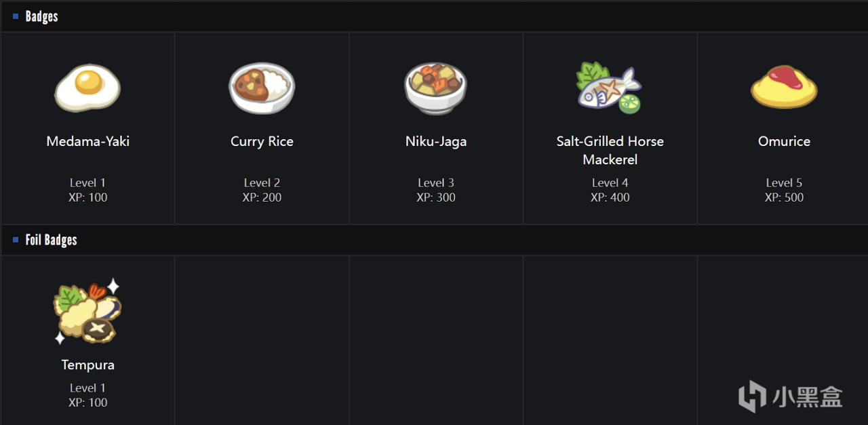
Task: Click the Tempura foil badge name
Action: click(x=88, y=365)
